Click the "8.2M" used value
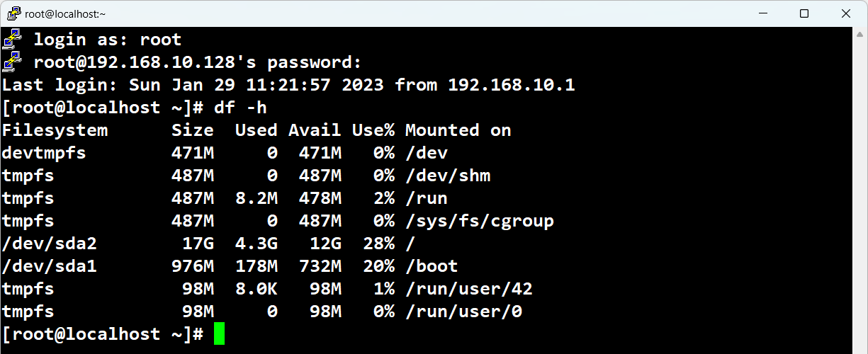Viewport: 868px width, 354px height. 257,198
